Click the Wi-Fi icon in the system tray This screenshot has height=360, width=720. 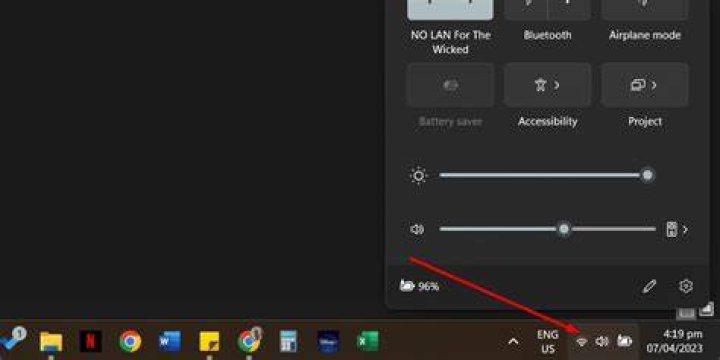pyautogui.click(x=581, y=342)
